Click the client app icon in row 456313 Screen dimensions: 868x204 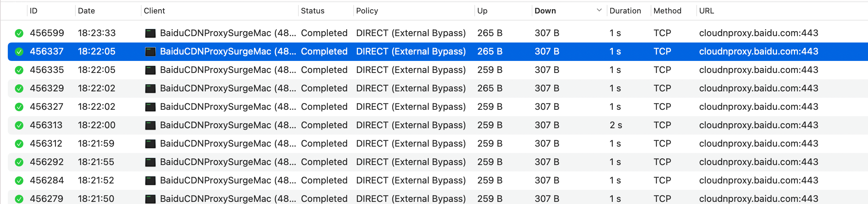tap(150, 125)
